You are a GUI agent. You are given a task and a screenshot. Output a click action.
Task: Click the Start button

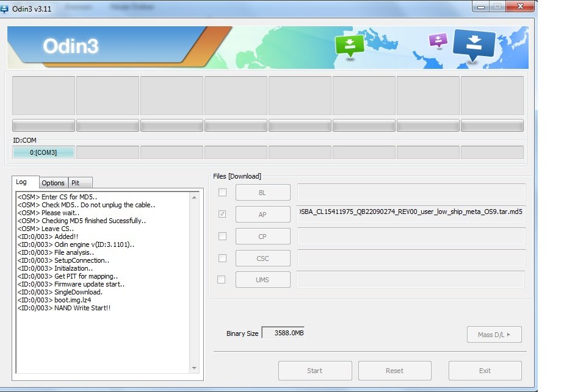pyautogui.click(x=315, y=371)
